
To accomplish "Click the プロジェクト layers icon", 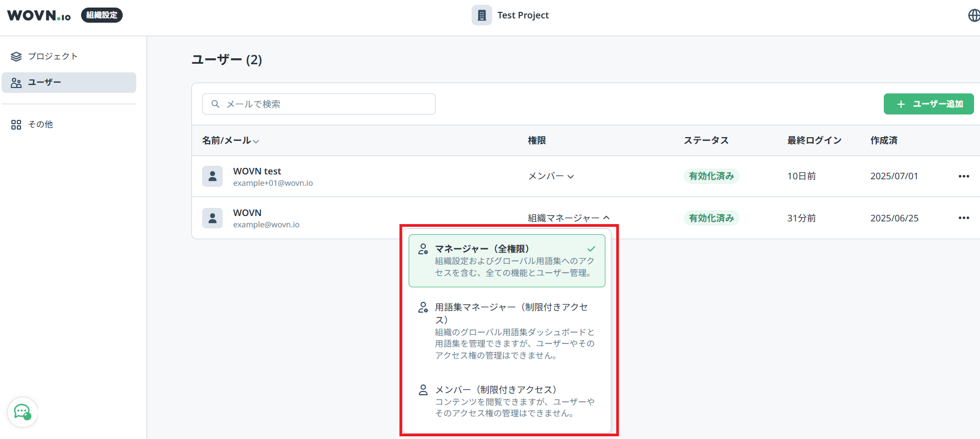I will 16,56.
